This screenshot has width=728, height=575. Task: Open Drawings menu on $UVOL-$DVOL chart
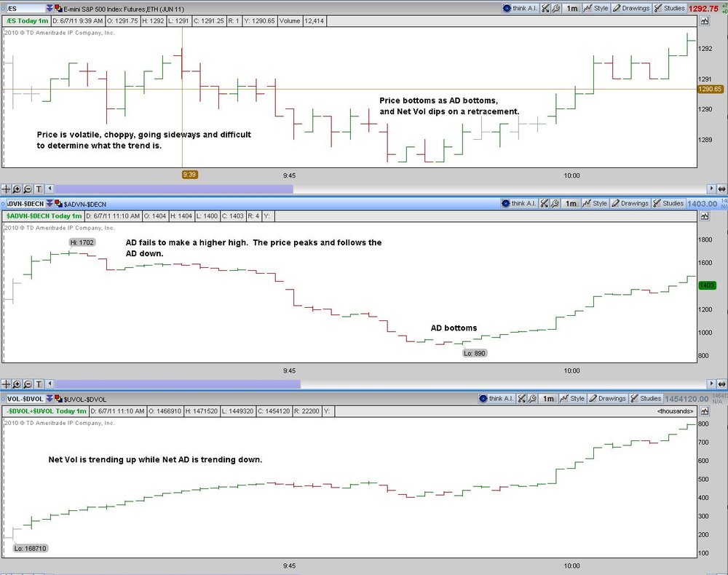607,398
